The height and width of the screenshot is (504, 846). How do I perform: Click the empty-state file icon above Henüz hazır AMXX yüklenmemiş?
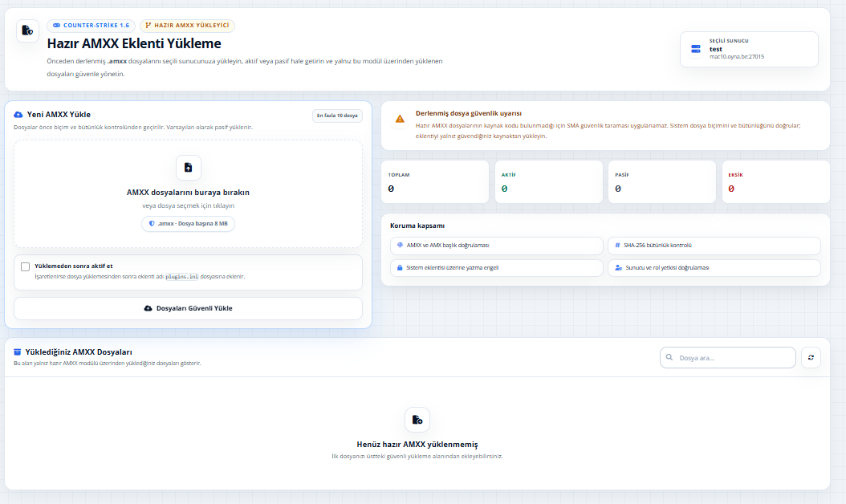pos(417,420)
